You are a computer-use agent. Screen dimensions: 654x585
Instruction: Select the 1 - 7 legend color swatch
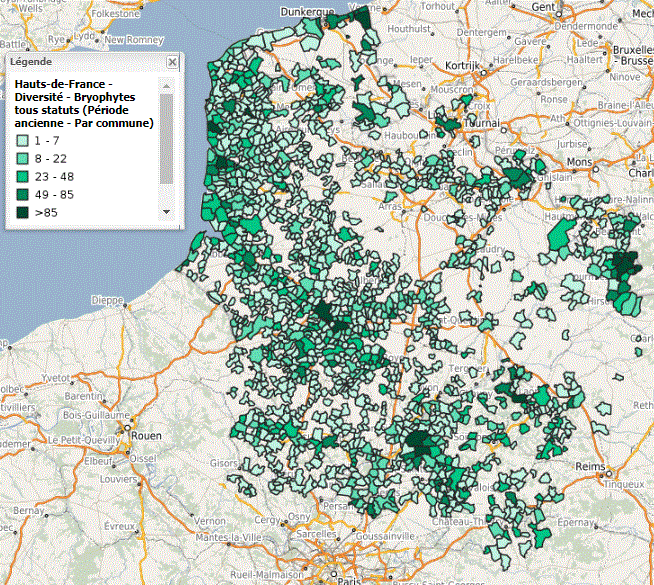[x=21, y=141]
